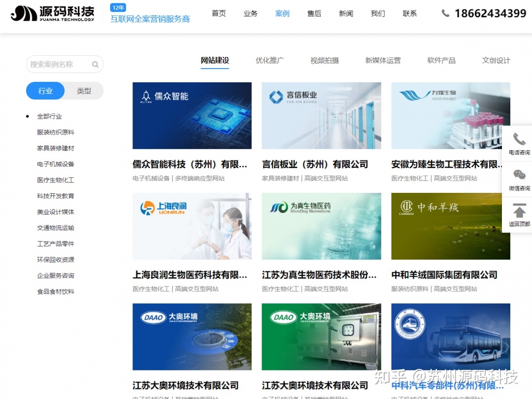Viewport: 532px width, 399px height.
Task: Open 电话咨询 phone consultation widget
Action: pyautogui.click(x=519, y=144)
